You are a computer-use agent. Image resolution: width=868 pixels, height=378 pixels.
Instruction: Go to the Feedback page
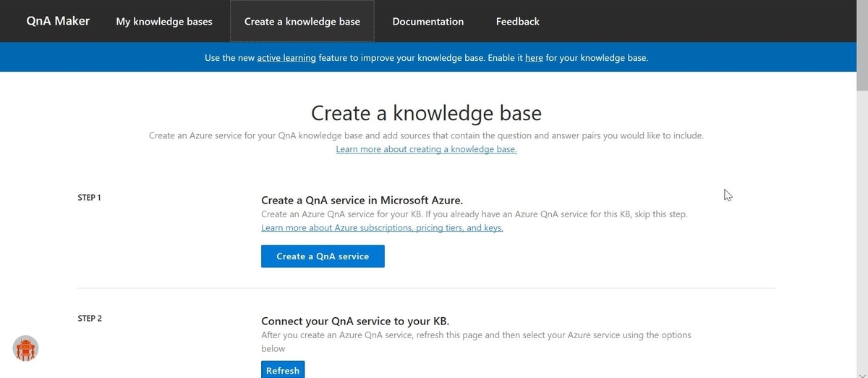(x=517, y=22)
